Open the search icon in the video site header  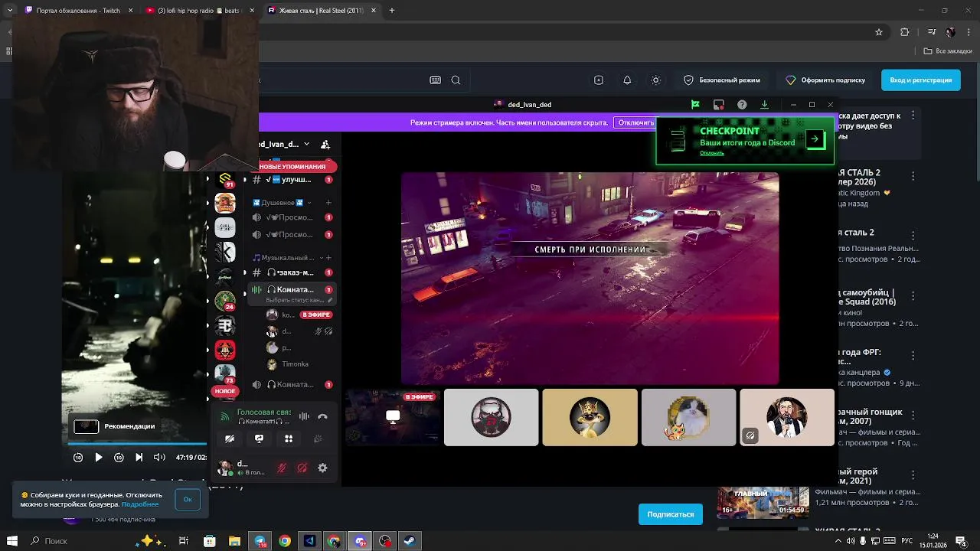pyautogui.click(x=456, y=80)
